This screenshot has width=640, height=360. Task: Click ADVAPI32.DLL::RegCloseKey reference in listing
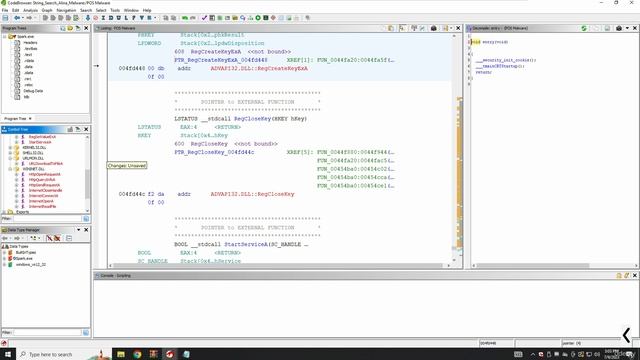click(252, 194)
